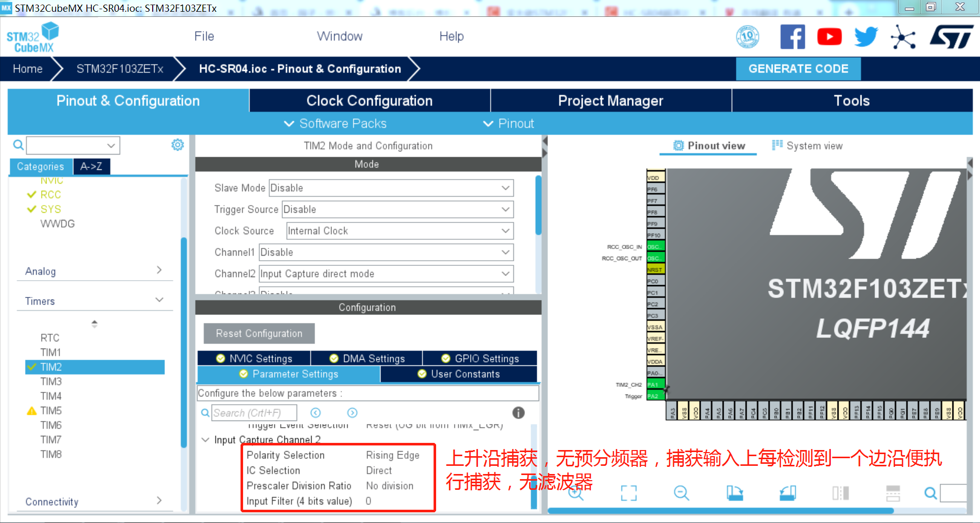Select the green PA2 pin on the chip
The height and width of the screenshot is (523, 980).
(656, 396)
